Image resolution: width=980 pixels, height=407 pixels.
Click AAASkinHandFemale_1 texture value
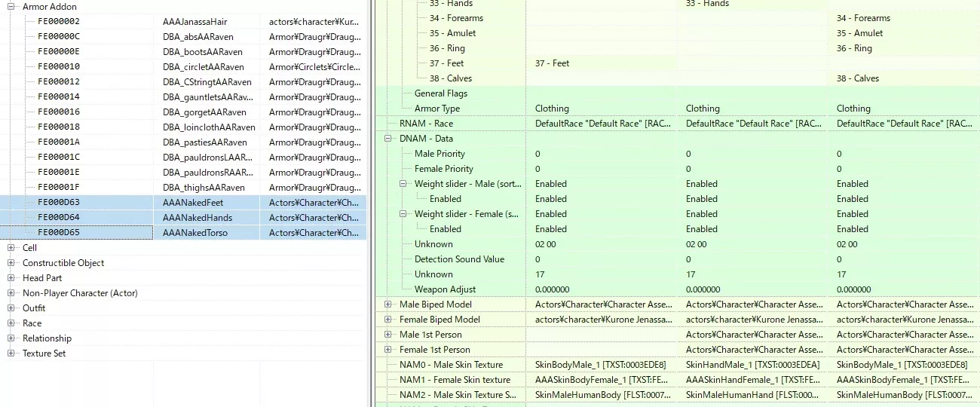(755, 380)
